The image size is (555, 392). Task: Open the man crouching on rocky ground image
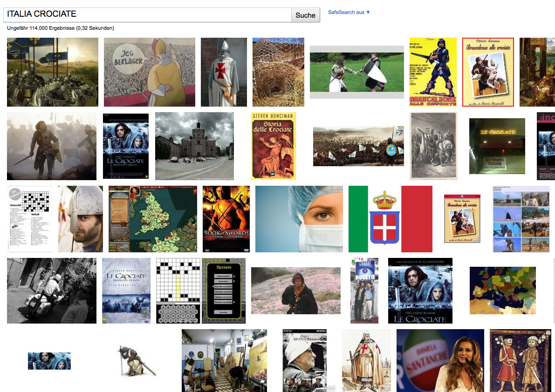click(296, 291)
